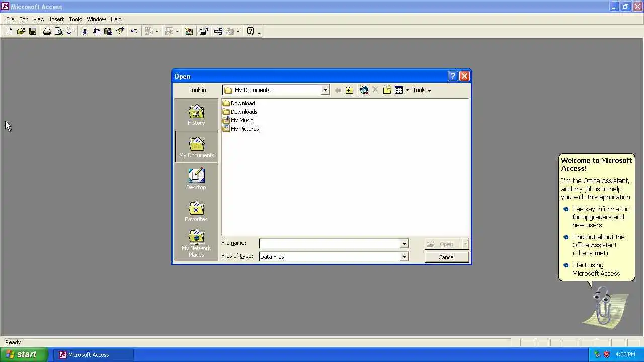This screenshot has width=644, height=362.
Task: Click the Relationships toolbar icon
Action: coord(218,31)
